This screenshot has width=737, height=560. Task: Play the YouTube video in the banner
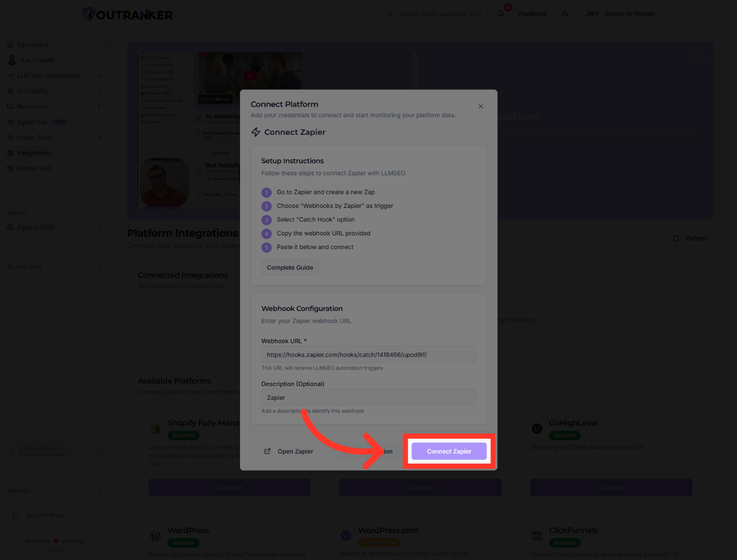(250, 76)
